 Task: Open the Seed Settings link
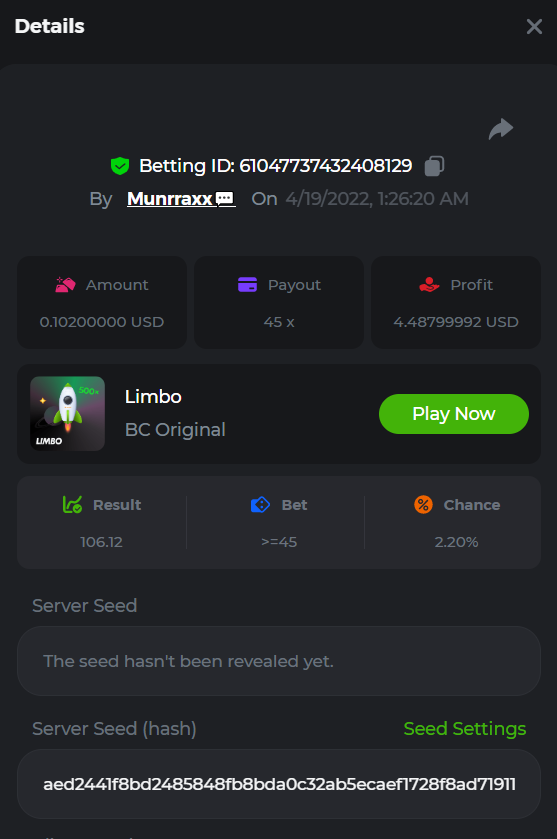coord(464,728)
